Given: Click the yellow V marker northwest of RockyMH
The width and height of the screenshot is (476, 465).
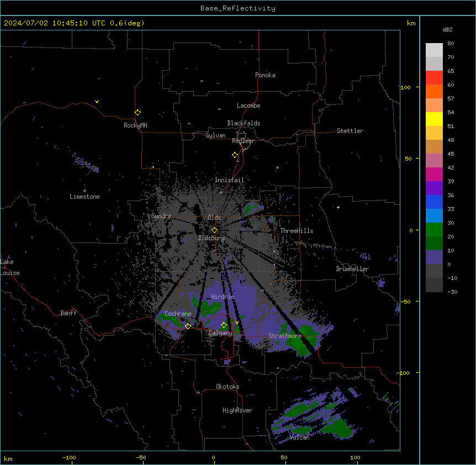Looking at the screenshot, I should click(x=97, y=102).
